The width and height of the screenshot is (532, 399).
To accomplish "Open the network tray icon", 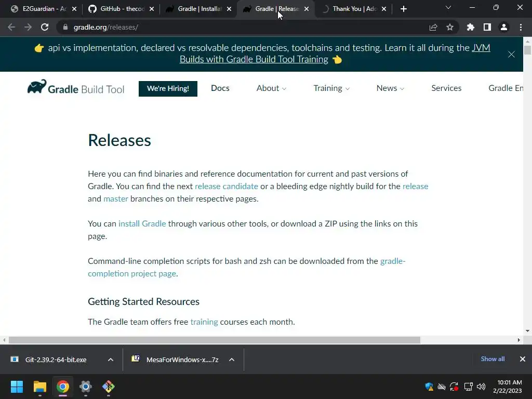I will (468, 387).
